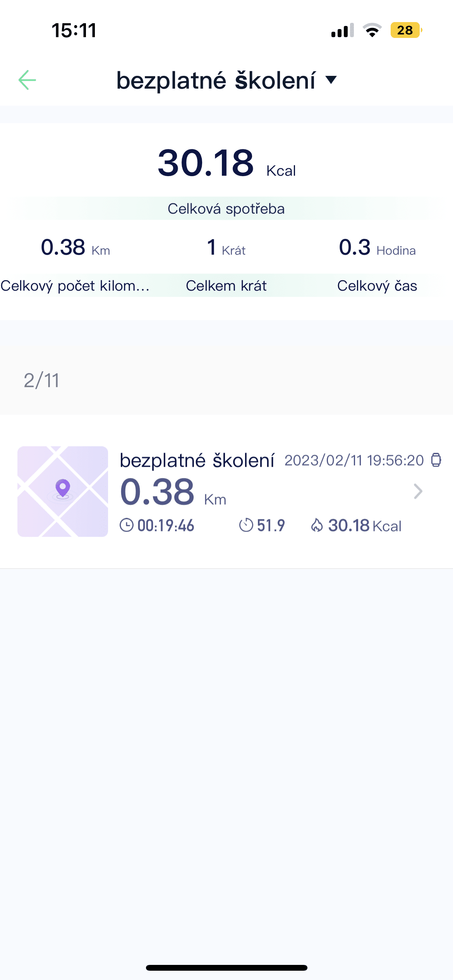Screen dimensions: 453x980
Task: Tap the battery indicator showing 28
Action: [x=405, y=30]
